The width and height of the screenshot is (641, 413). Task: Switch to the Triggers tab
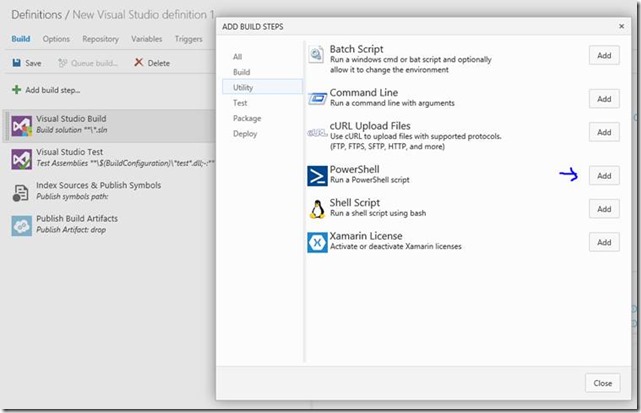click(x=188, y=39)
